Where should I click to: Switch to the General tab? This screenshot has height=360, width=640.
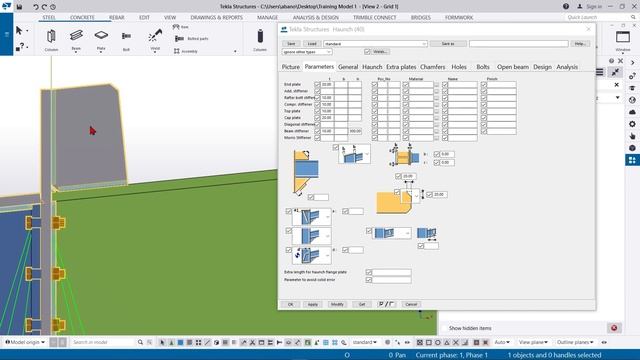click(x=348, y=67)
